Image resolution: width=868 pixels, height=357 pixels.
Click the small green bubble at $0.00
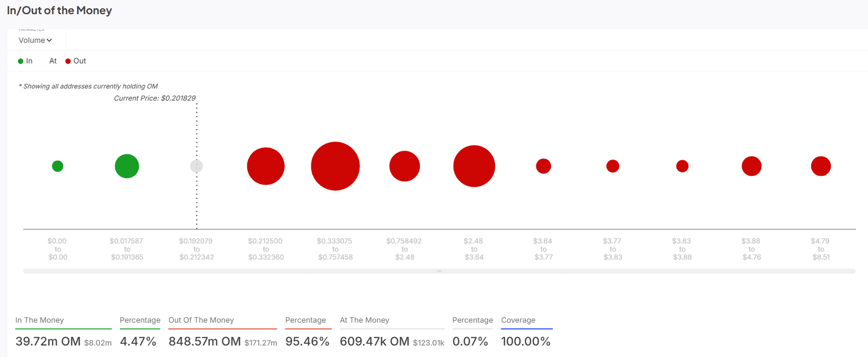[x=58, y=166]
